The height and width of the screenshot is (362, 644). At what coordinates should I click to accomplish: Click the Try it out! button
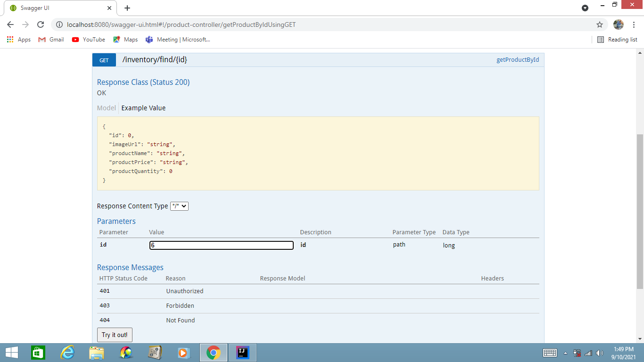pos(115,335)
